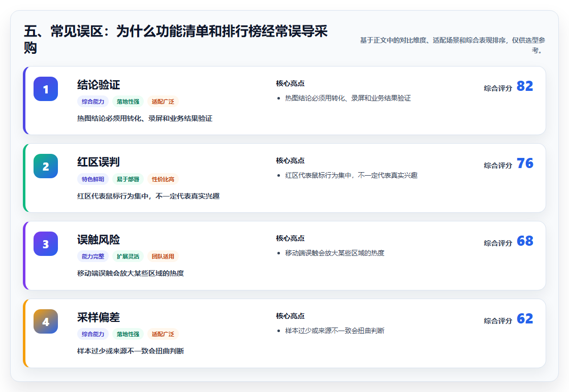The height and width of the screenshot is (392, 569).
Task: Select 落地性强 tag under 结论验证
Action: [x=128, y=102]
